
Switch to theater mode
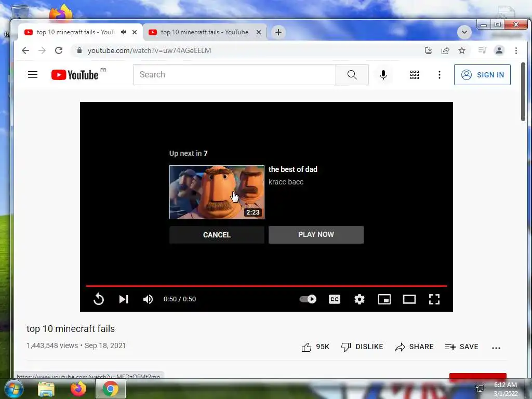point(409,299)
